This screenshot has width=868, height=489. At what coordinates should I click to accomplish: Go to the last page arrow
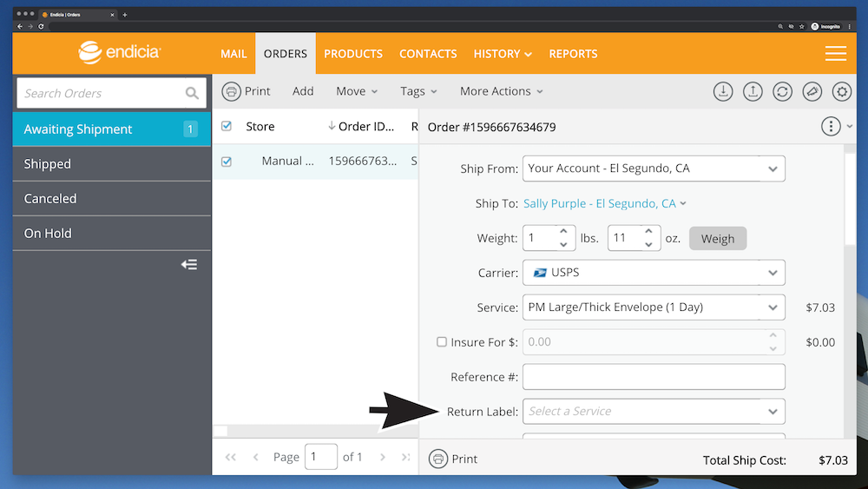pos(405,457)
